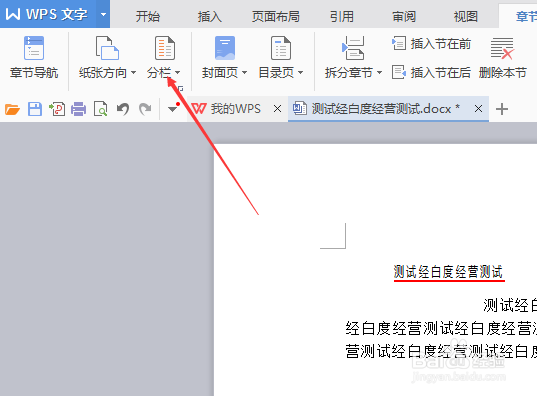Close the 测试经白度经营测试.docx tab

tap(478, 109)
